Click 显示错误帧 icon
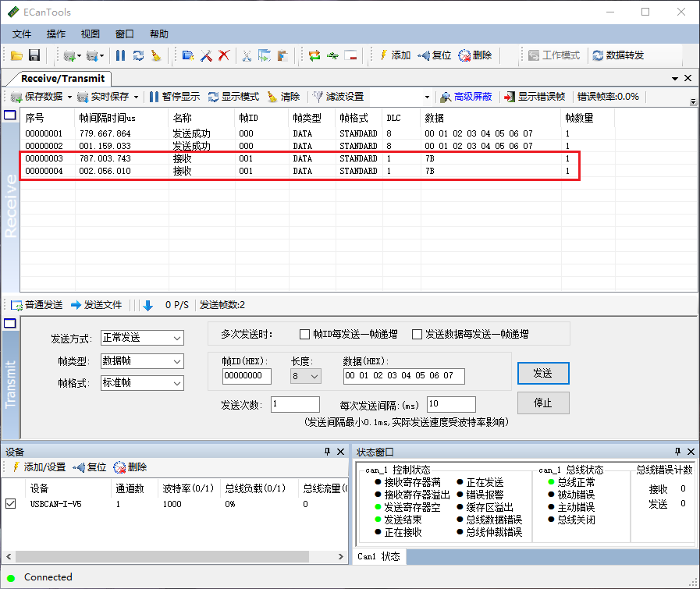The image size is (700, 589). 509,97
